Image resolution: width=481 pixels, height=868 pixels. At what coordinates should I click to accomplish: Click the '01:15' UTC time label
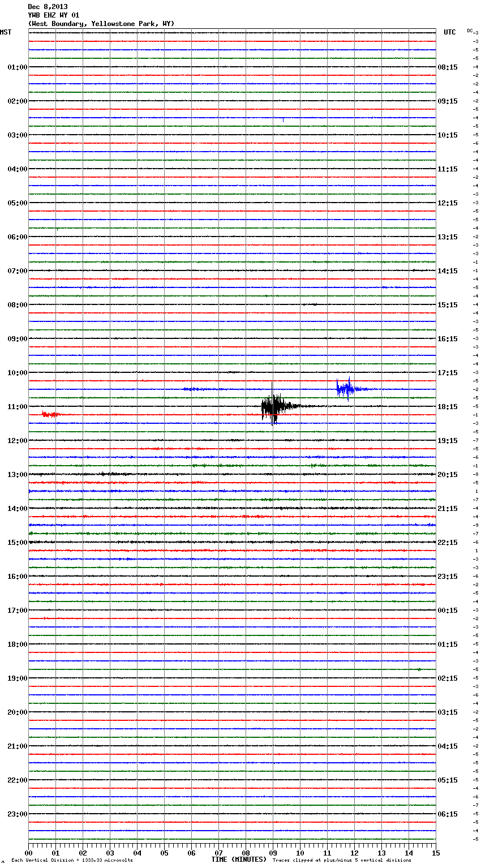click(448, 644)
